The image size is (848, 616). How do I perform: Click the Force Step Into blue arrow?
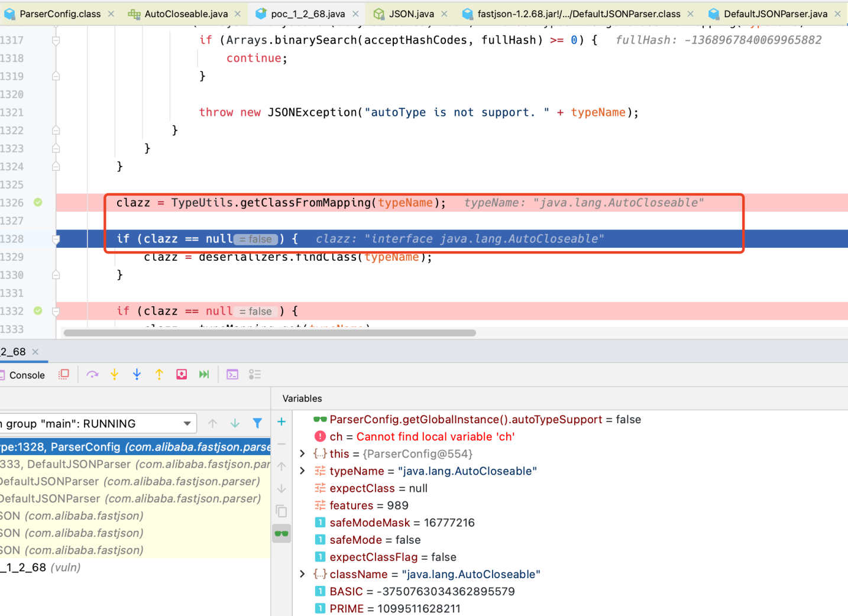coord(137,374)
